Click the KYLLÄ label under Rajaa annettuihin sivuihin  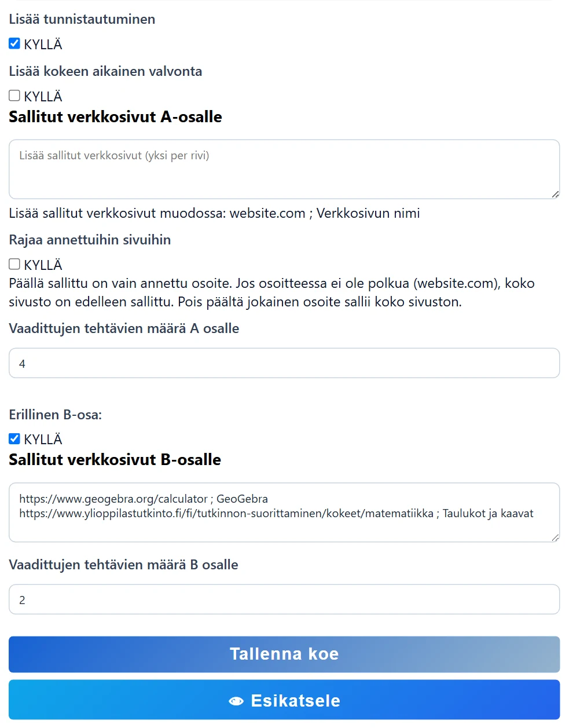43,265
